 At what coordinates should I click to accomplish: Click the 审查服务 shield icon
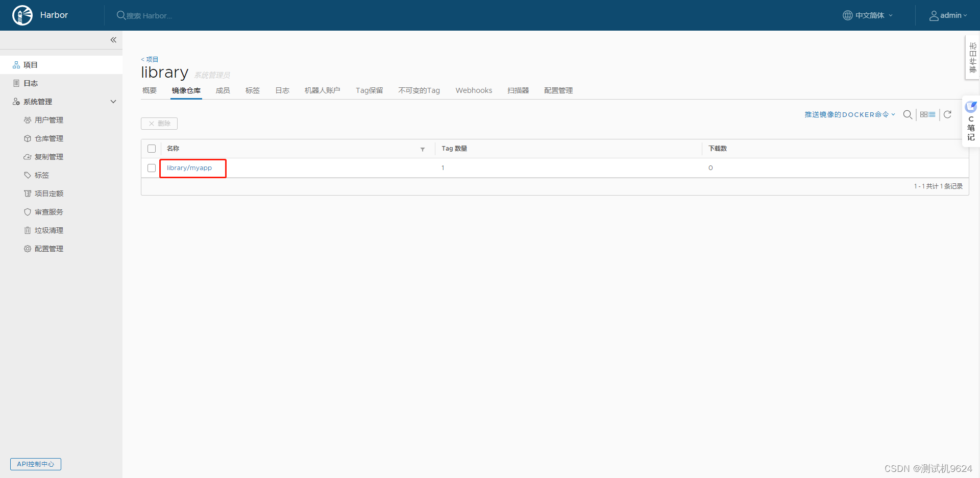coord(28,212)
